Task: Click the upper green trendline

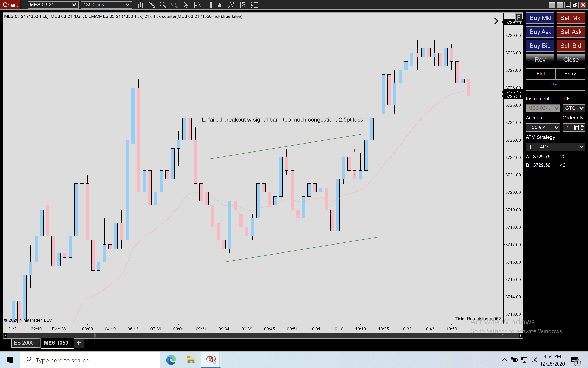Action: (284, 147)
